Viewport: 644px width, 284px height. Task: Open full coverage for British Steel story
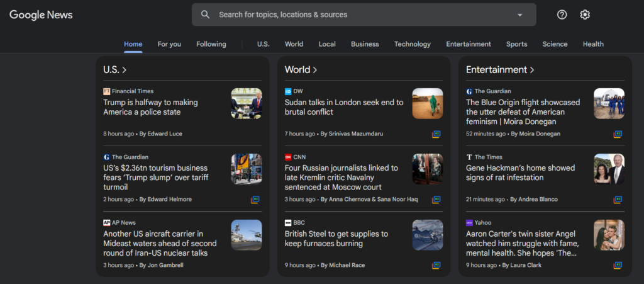coord(436,266)
